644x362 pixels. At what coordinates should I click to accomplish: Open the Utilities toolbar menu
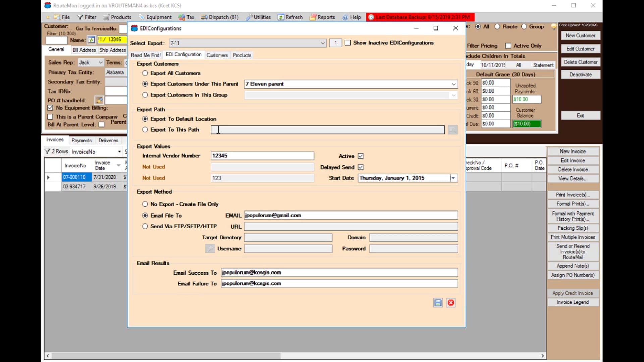coord(258,17)
